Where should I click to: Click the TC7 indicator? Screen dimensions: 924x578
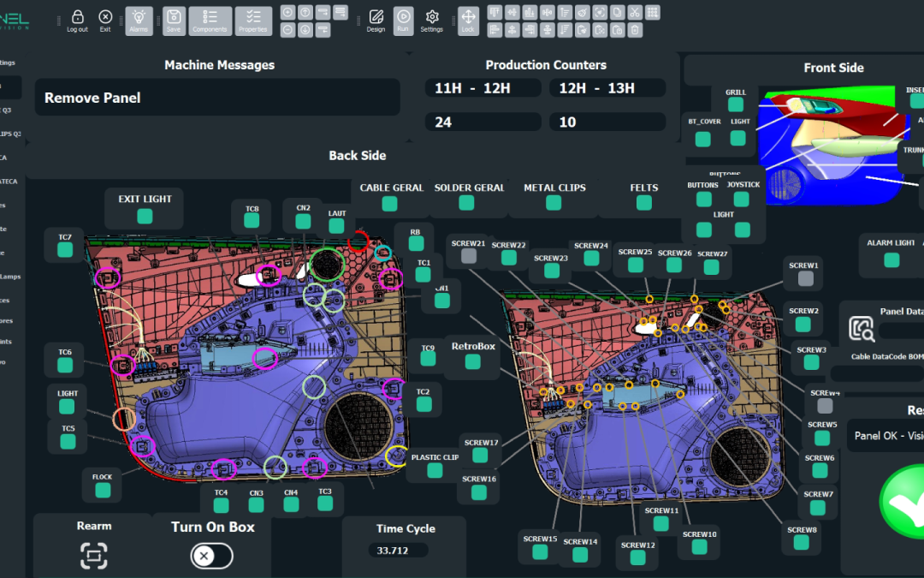click(x=65, y=249)
